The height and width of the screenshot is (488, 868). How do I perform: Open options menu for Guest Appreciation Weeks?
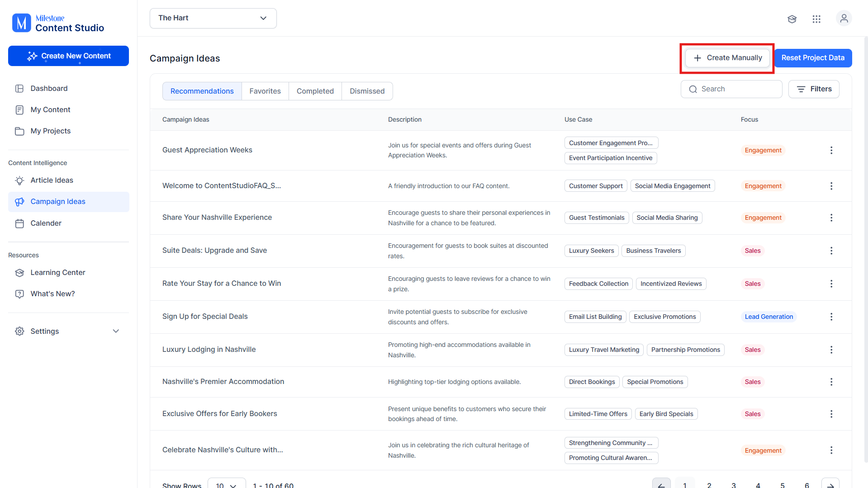[x=831, y=150]
